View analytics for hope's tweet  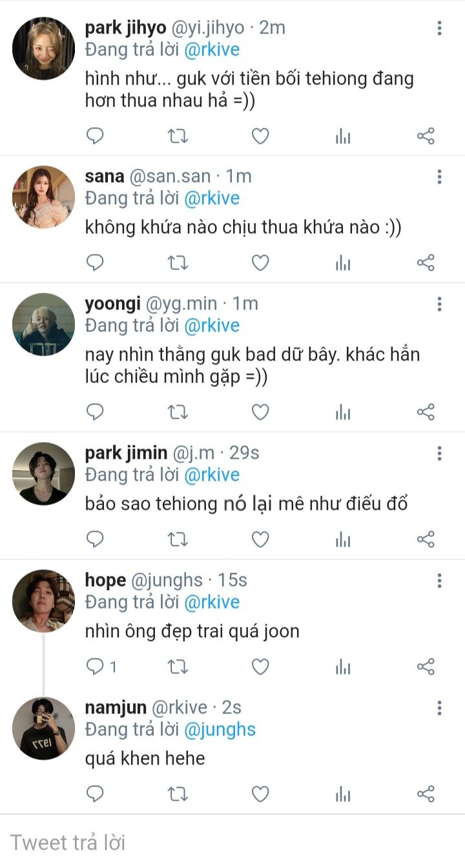coord(343,666)
